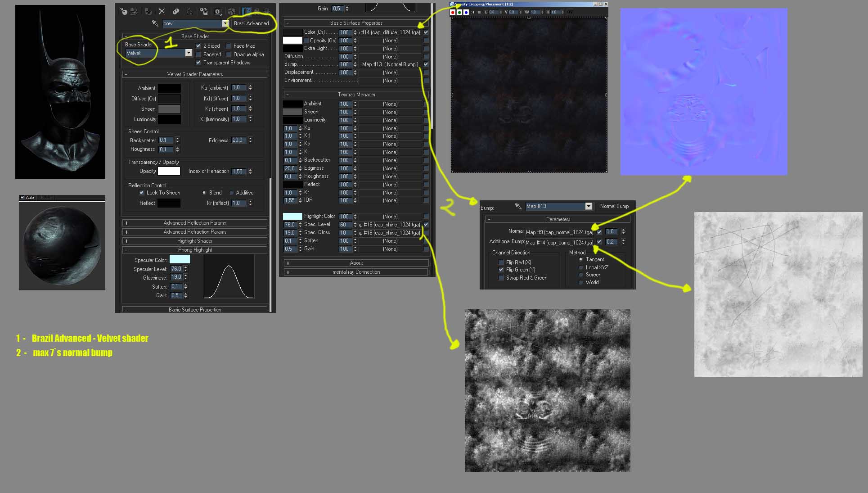The width and height of the screenshot is (868, 493).
Task: Open Map #16 cap_shine Spec. Level slot
Action: (x=390, y=225)
